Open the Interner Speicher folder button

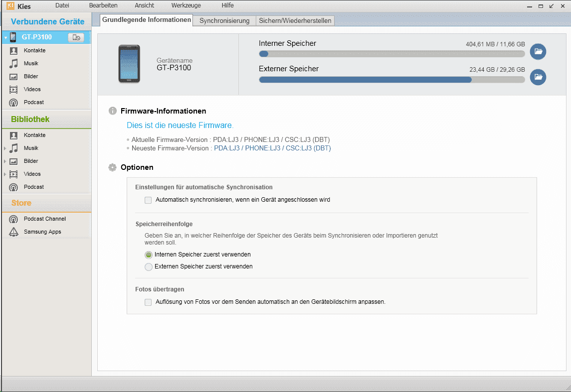[x=538, y=52]
